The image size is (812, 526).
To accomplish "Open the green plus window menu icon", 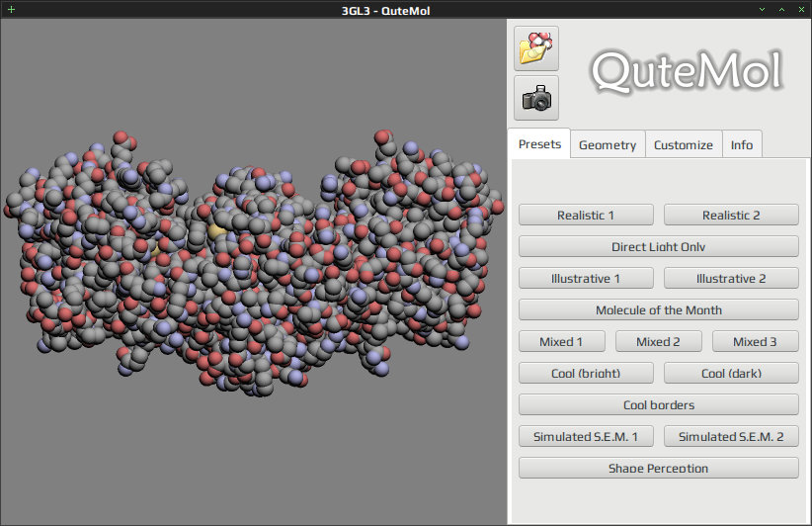I will tap(11, 9).
